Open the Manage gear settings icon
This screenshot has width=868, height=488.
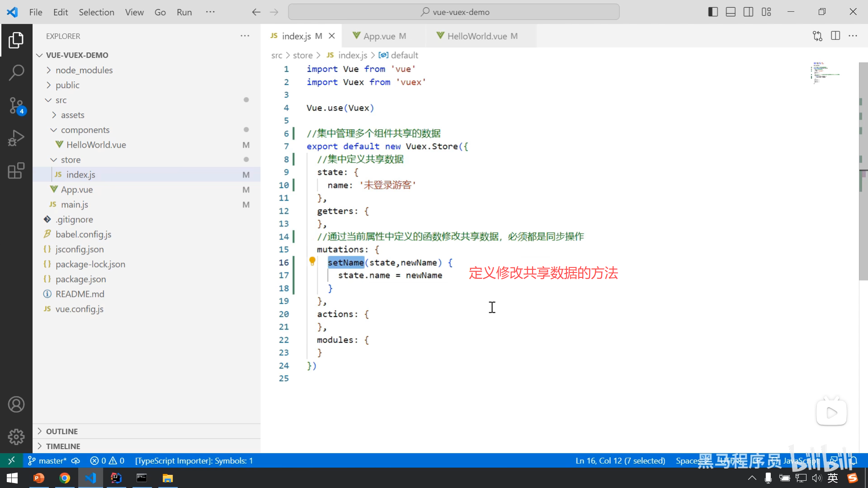click(16, 436)
